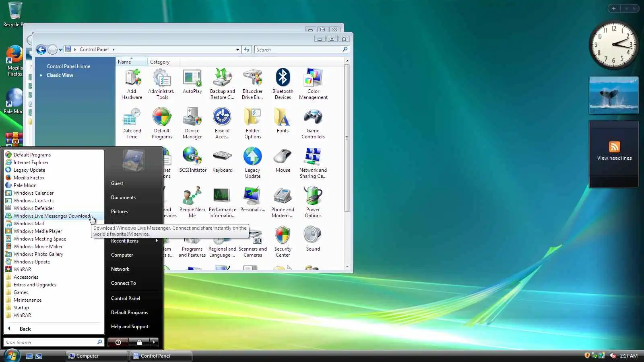Image resolution: width=644 pixels, height=362 pixels.
Task: Click the Control Panel search box
Action: coord(302,49)
